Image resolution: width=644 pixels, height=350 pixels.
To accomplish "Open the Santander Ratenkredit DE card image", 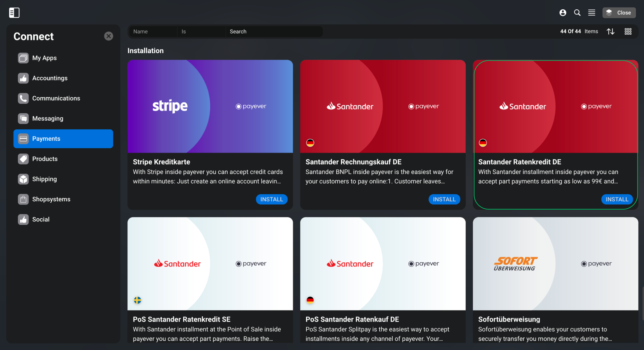I will click(556, 106).
